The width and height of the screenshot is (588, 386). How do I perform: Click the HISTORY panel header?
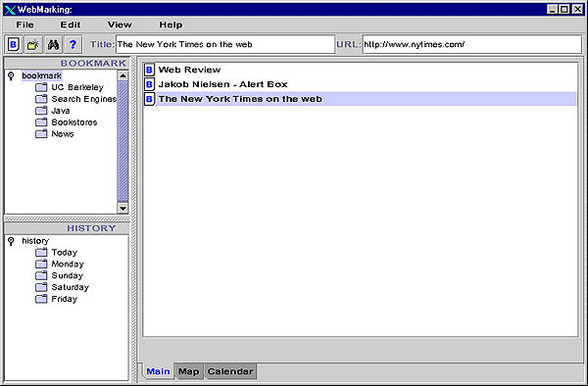point(67,228)
